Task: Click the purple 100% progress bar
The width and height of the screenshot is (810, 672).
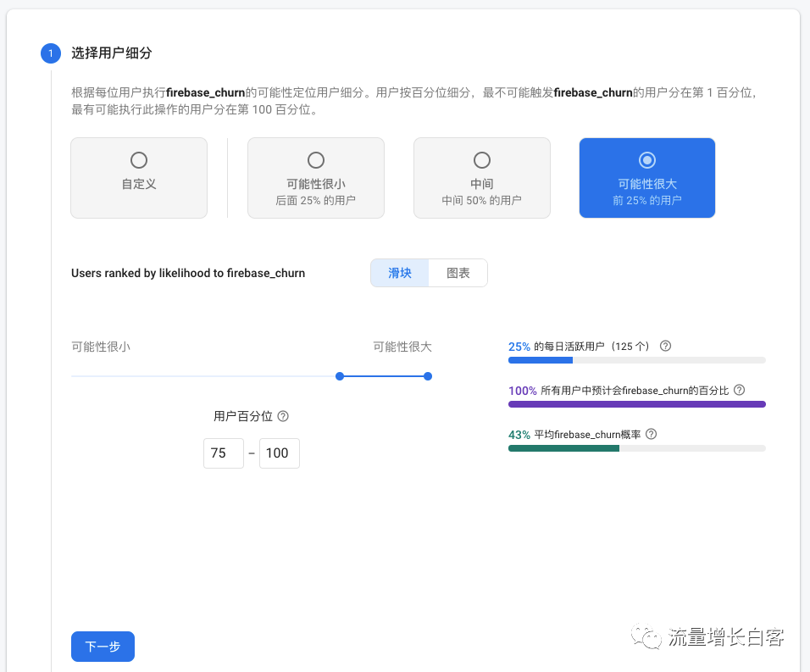Action: [x=637, y=404]
